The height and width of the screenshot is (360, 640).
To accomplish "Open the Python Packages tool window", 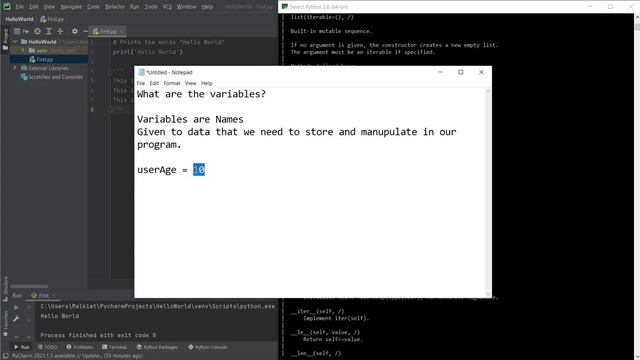I will (x=157, y=347).
